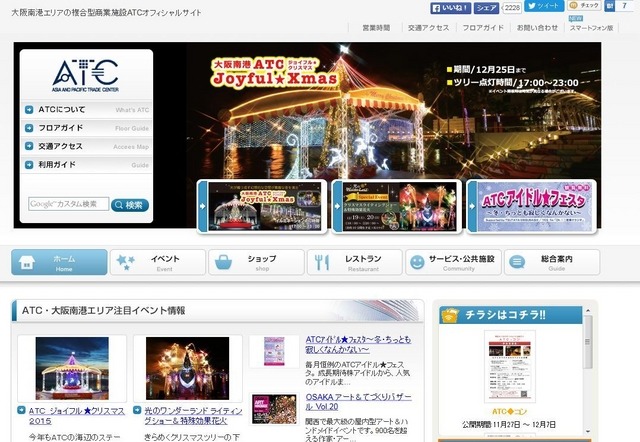Click the blue 検索 search button
640x442 pixels.
click(x=130, y=205)
